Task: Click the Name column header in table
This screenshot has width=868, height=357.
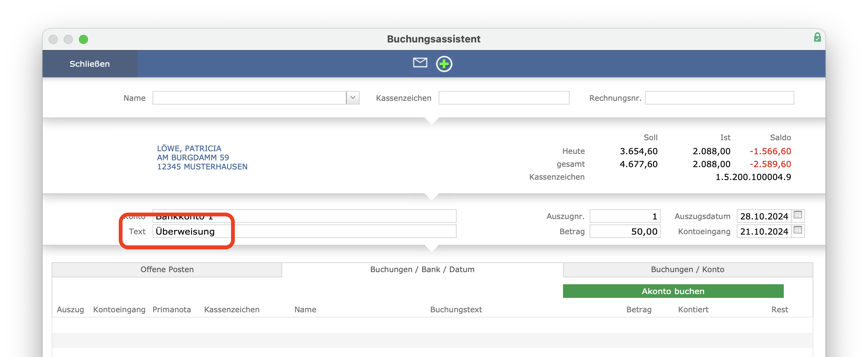Action: (x=305, y=310)
